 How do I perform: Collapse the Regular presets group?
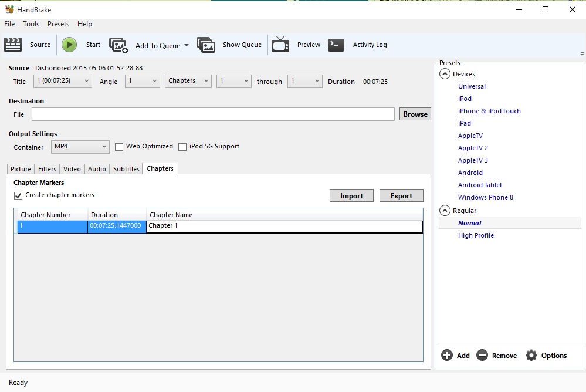click(445, 210)
